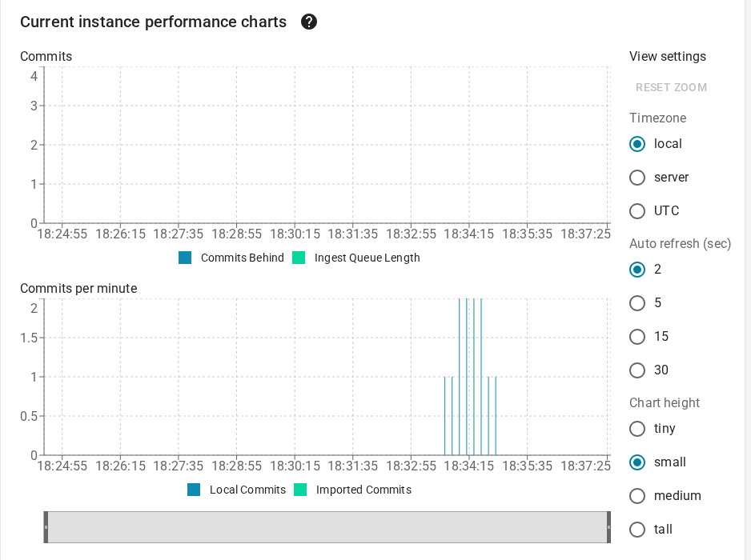Click the View settings heading

[x=667, y=57]
